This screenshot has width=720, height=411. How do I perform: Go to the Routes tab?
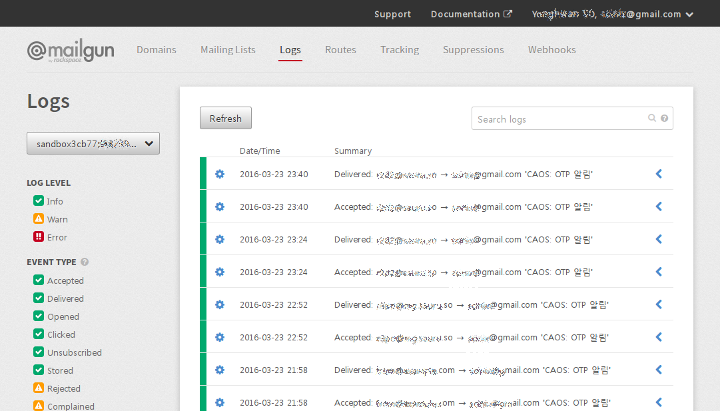pos(340,50)
